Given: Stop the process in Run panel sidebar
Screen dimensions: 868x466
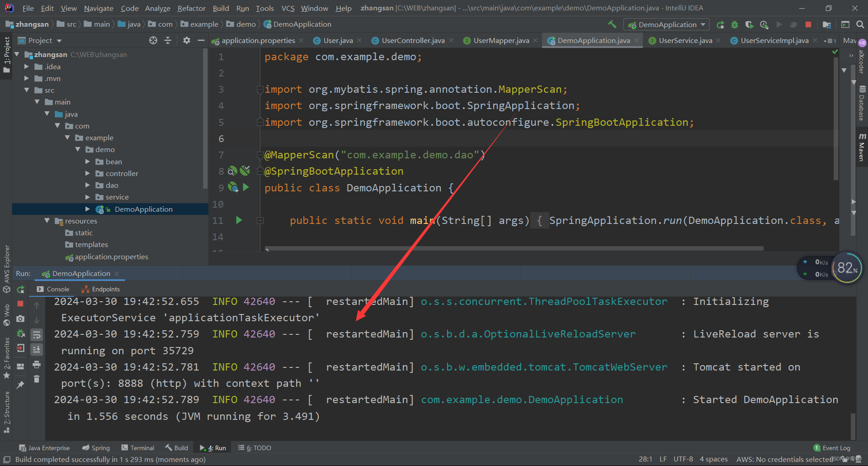Looking at the screenshot, I should [x=20, y=304].
